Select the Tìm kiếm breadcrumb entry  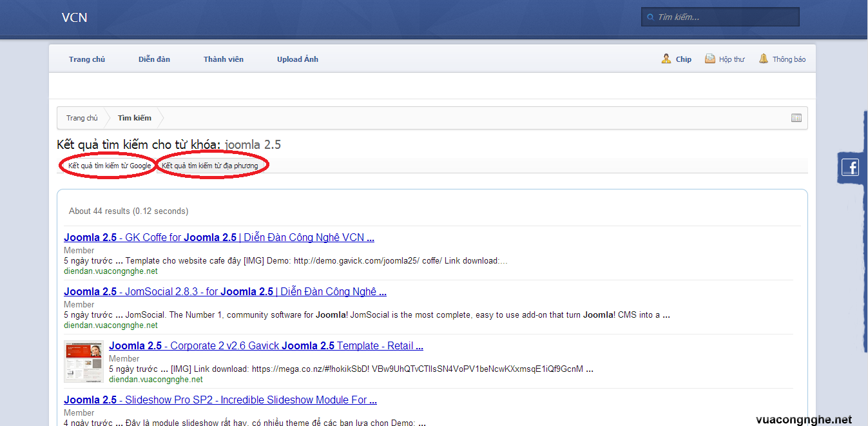(x=133, y=118)
